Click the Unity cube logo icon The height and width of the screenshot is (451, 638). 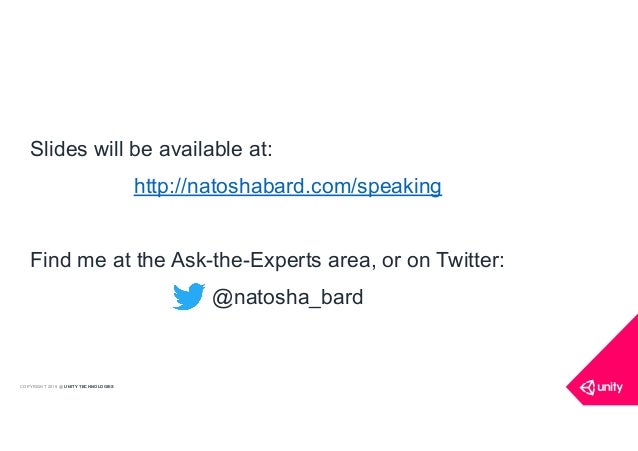click(587, 387)
